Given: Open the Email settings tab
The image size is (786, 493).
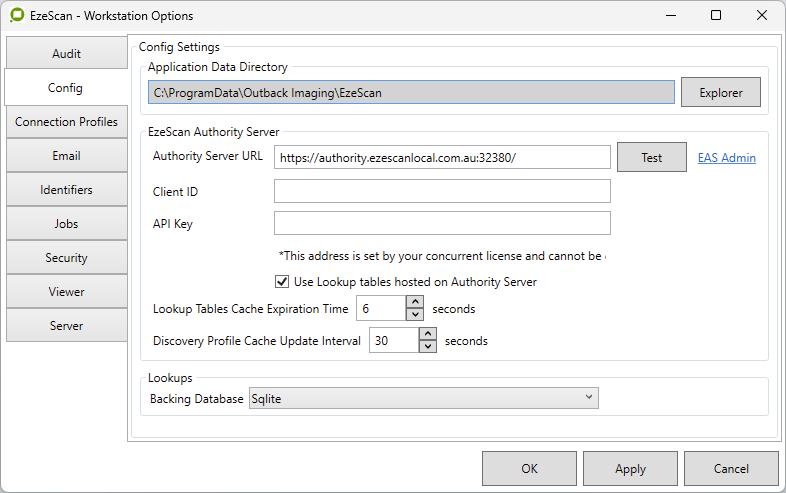Looking at the screenshot, I should click(x=67, y=156).
